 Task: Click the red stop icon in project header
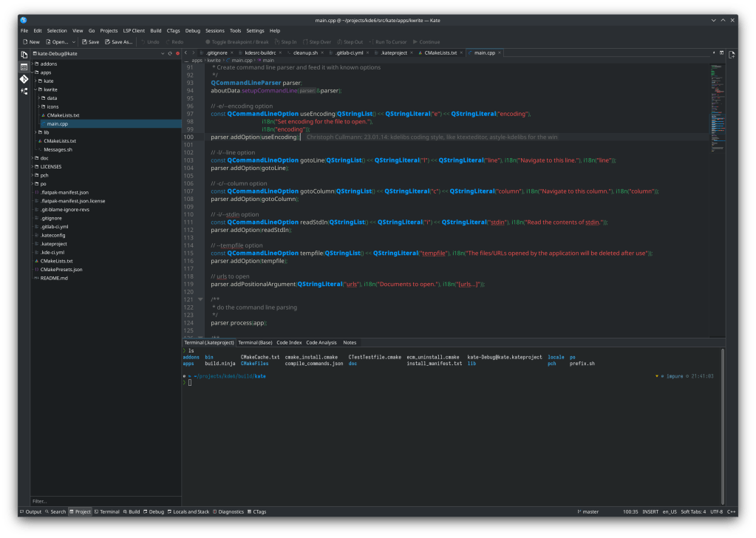click(177, 54)
